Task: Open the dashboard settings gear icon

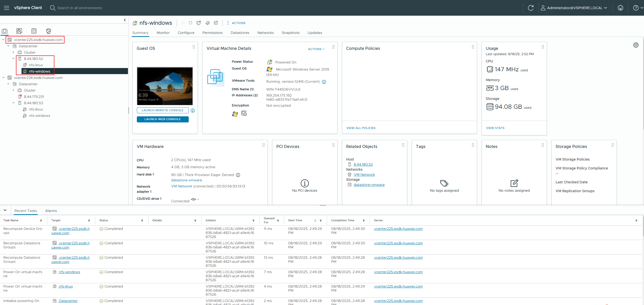Action: click(x=636, y=45)
